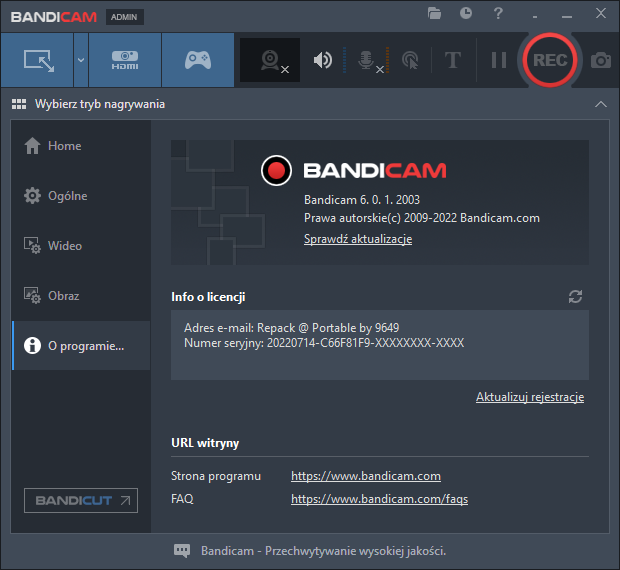
Task: Click the compact mode dash button
Action: pos(535,15)
